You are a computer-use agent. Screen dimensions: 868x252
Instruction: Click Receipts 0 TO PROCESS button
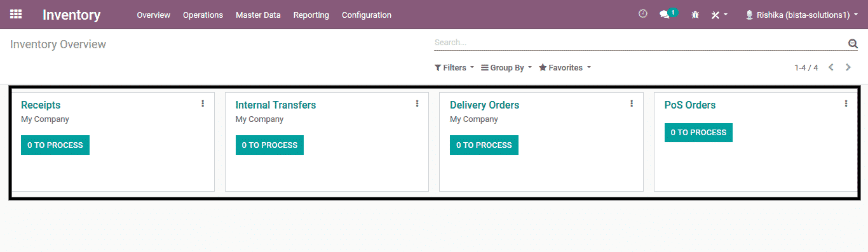pos(55,145)
